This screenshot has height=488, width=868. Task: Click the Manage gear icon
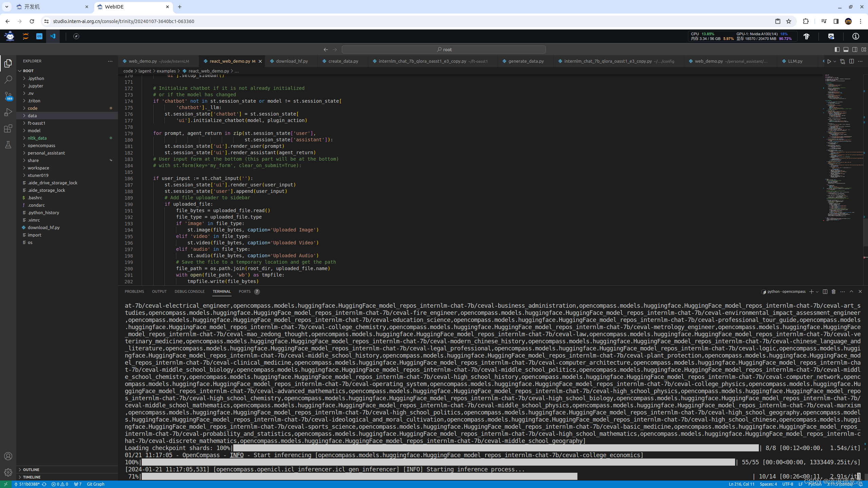pos(8,472)
